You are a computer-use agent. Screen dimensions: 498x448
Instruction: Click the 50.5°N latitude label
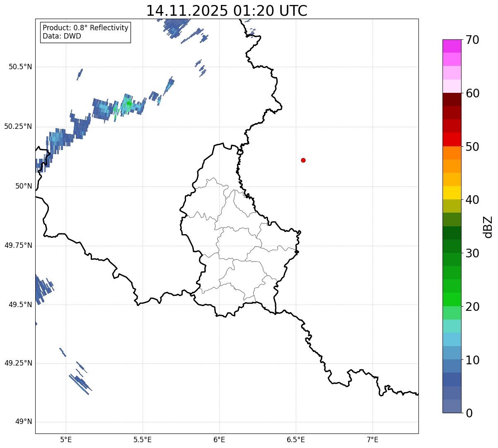tap(20, 67)
